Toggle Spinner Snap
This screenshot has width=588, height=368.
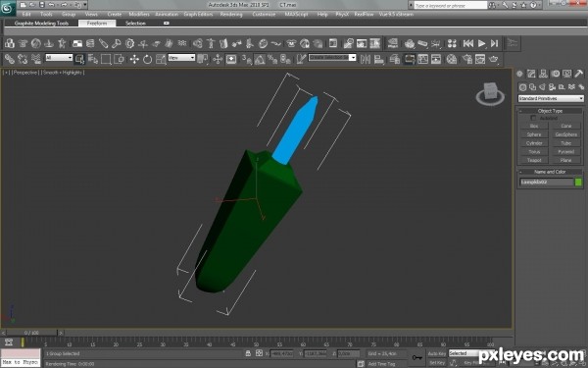pos(286,59)
